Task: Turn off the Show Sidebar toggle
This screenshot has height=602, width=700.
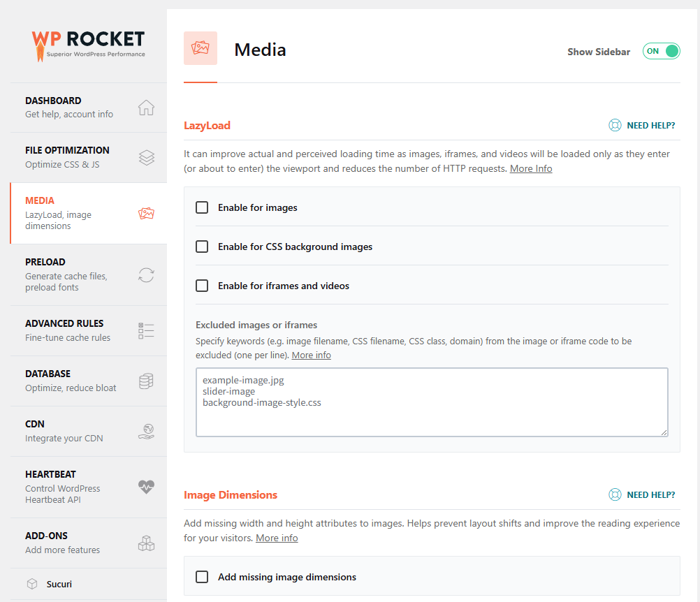Action: [661, 52]
